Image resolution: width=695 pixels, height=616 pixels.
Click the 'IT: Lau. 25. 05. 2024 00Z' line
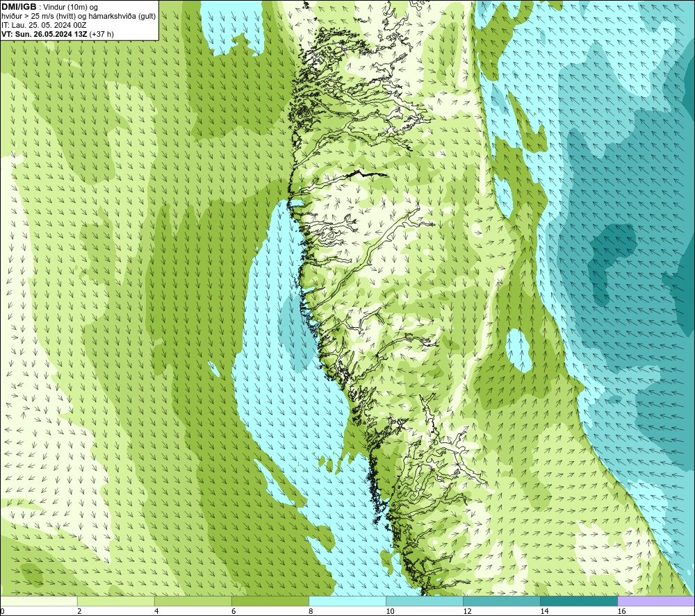[44, 25]
